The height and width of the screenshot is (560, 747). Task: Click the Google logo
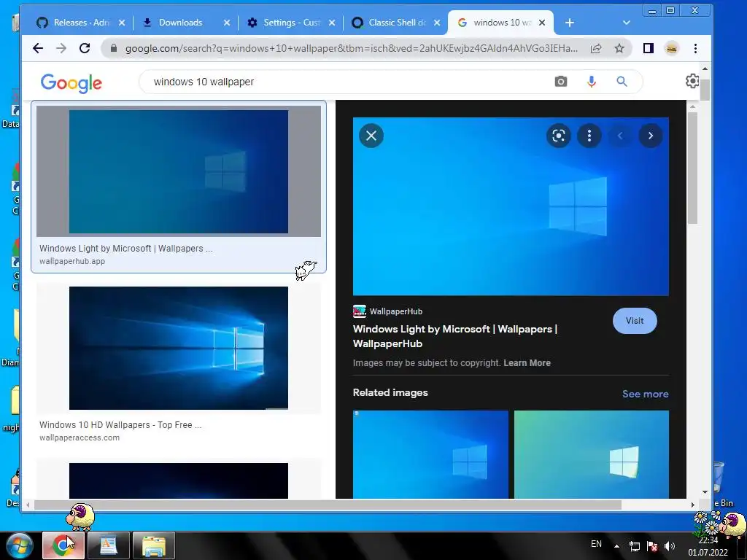click(71, 83)
